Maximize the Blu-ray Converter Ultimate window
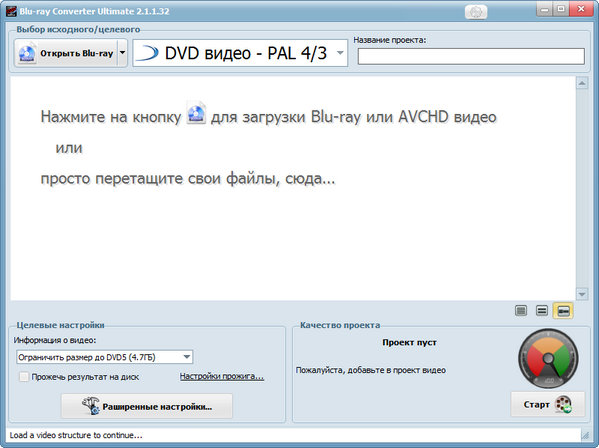Image resolution: width=599 pixels, height=448 pixels. [x=561, y=9]
